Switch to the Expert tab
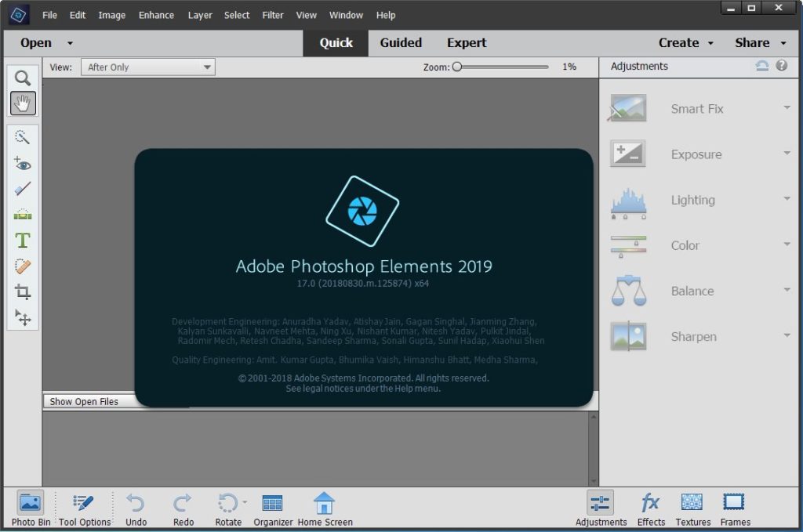Viewport: 803px width, 532px height. coord(466,43)
